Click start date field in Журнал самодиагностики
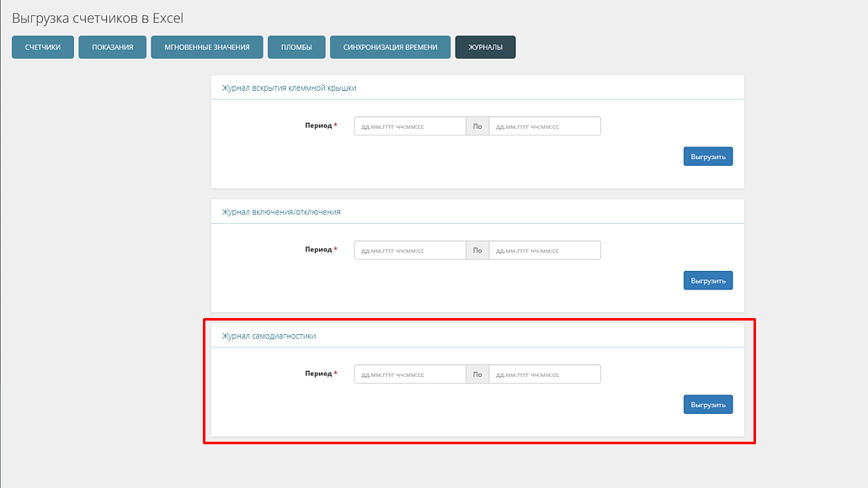 click(x=409, y=374)
